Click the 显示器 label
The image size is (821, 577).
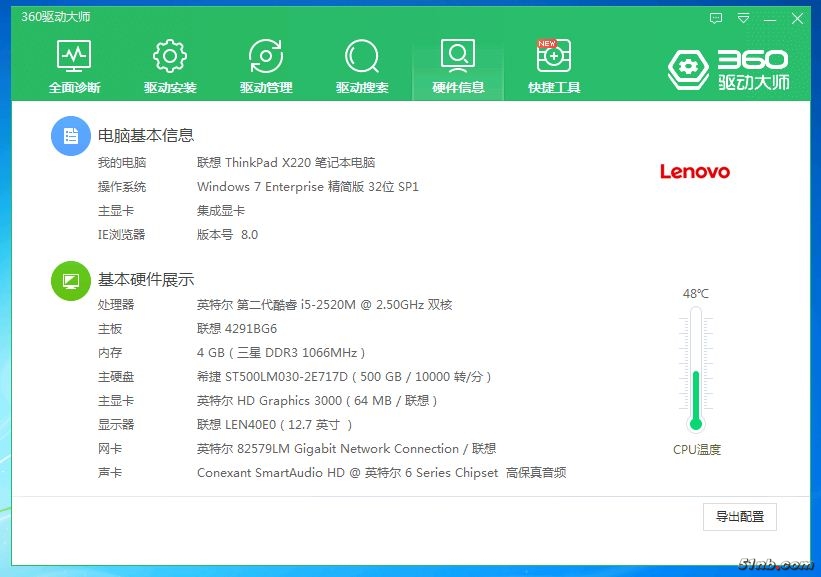[x=116, y=425]
